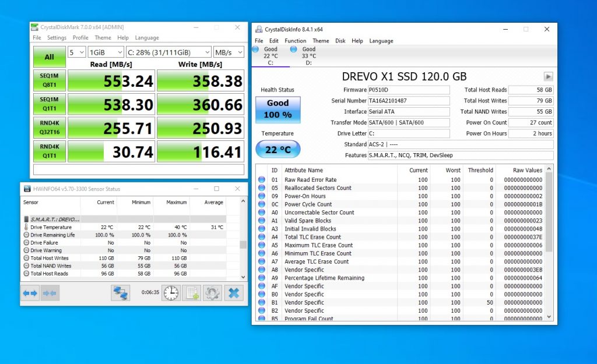The width and height of the screenshot is (597, 364).
Task: Select the Power Cycle Count row
Action: coord(401,204)
